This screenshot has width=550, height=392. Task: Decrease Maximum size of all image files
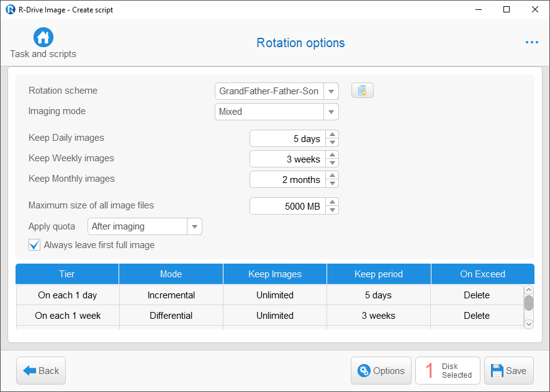pos(332,210)
